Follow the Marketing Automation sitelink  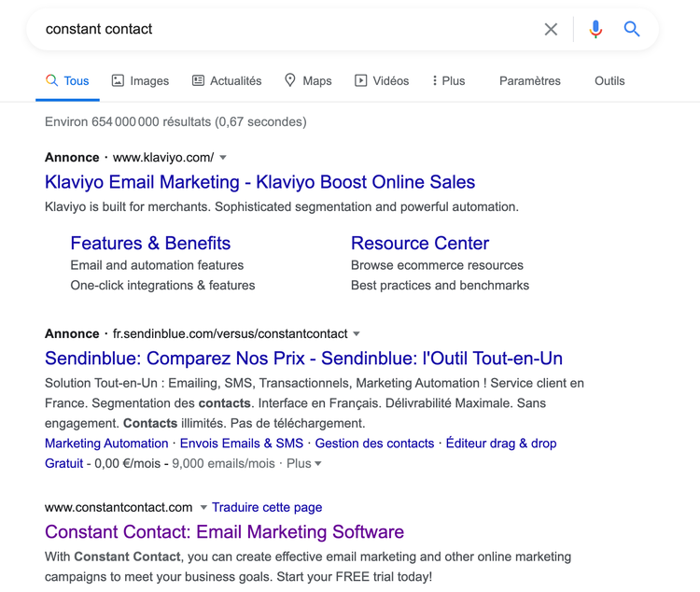coord(106,444)
